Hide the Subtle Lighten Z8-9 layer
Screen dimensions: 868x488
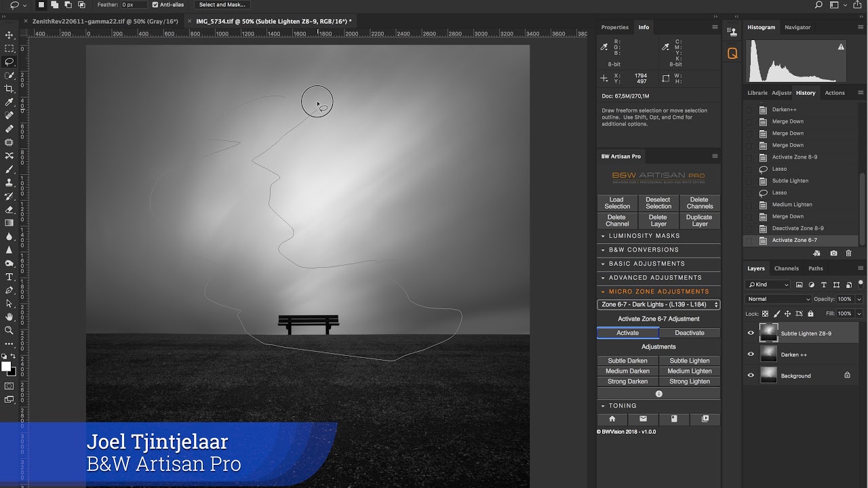point(751,333)
